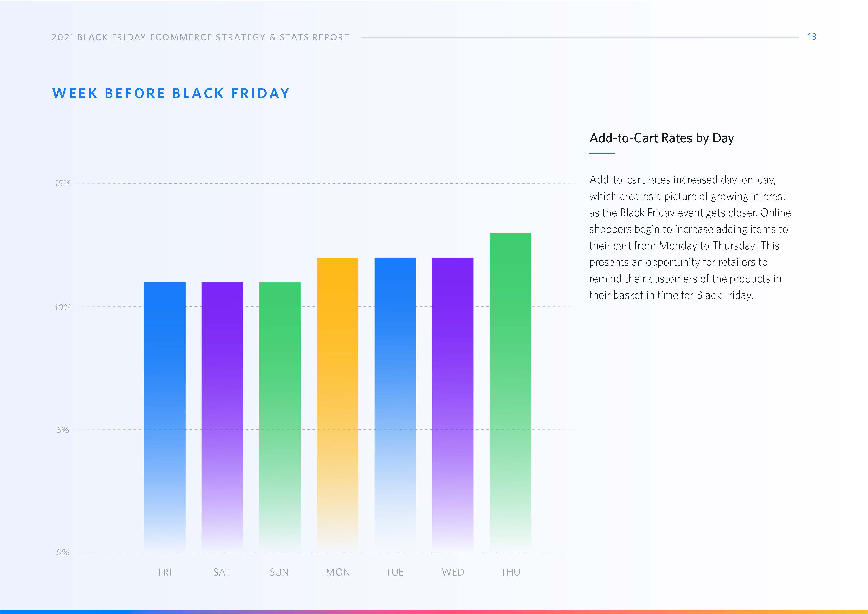Click the 0% y-axis label
This screenshot has width=868, height=614.
tap(63, 552)
